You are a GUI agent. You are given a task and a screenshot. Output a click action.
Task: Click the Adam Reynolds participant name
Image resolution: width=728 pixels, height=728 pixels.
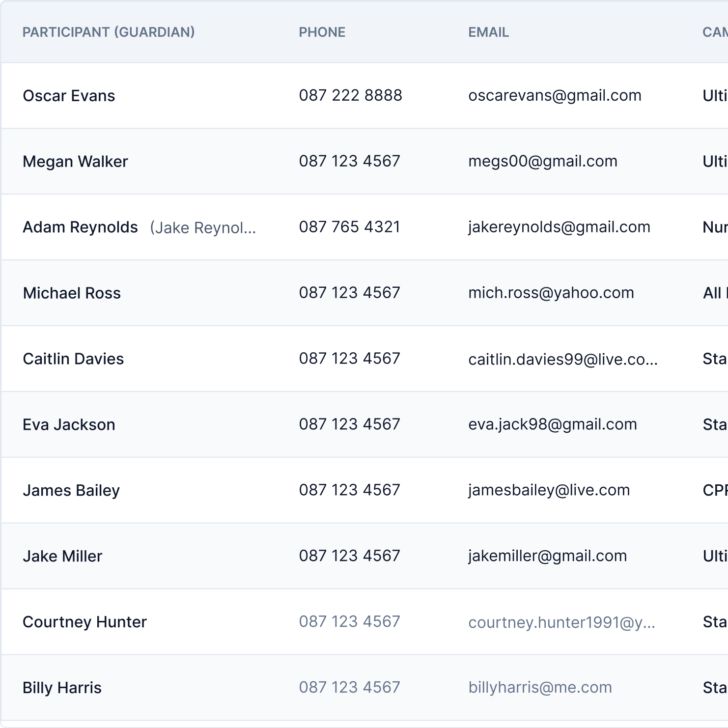[80, 227]
